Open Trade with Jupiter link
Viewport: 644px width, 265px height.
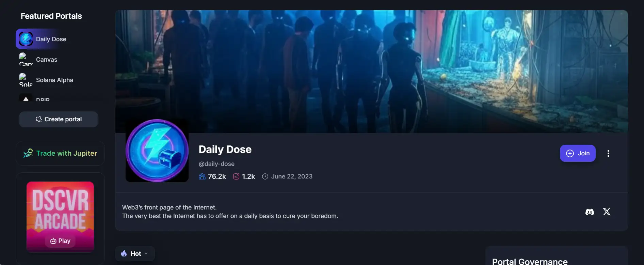click(60, 153)
